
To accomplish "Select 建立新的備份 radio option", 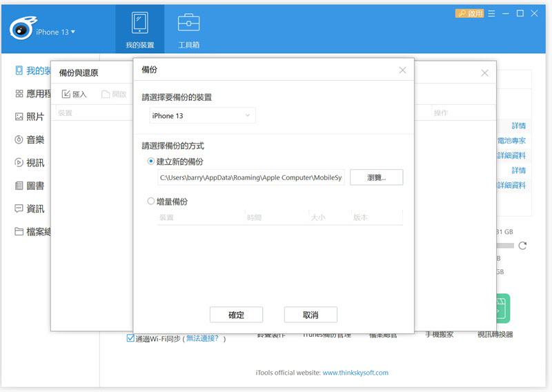I will [175, 161].
